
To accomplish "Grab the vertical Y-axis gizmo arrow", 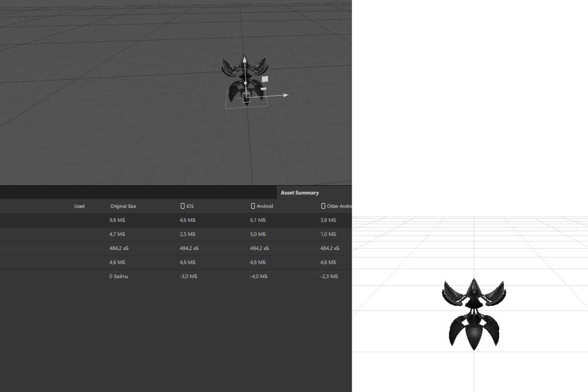I will tap(244, 59).
